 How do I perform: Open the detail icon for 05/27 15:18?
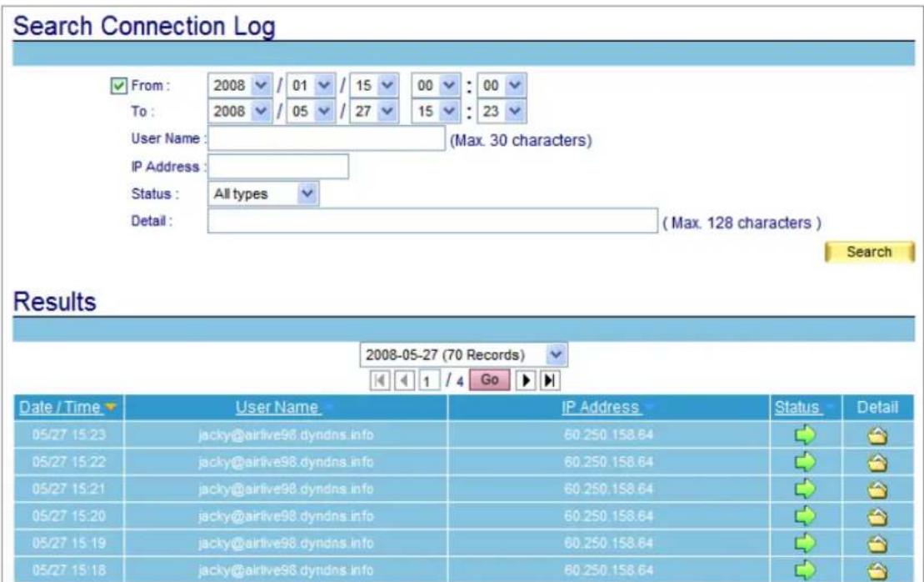877,570
